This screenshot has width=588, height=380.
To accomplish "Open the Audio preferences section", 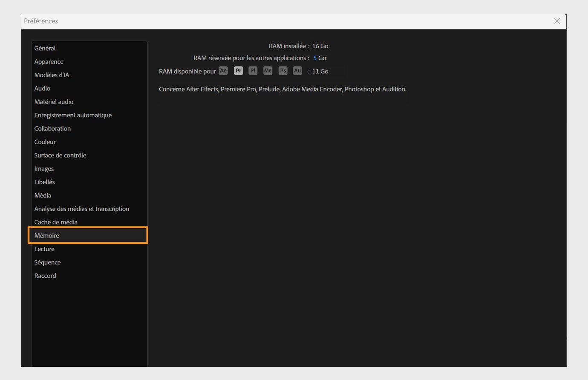I will [42, 88].
